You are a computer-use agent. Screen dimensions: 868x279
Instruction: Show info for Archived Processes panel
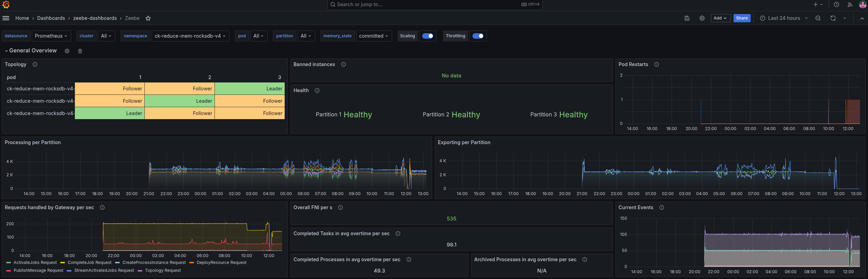click(x=585, y=259)
